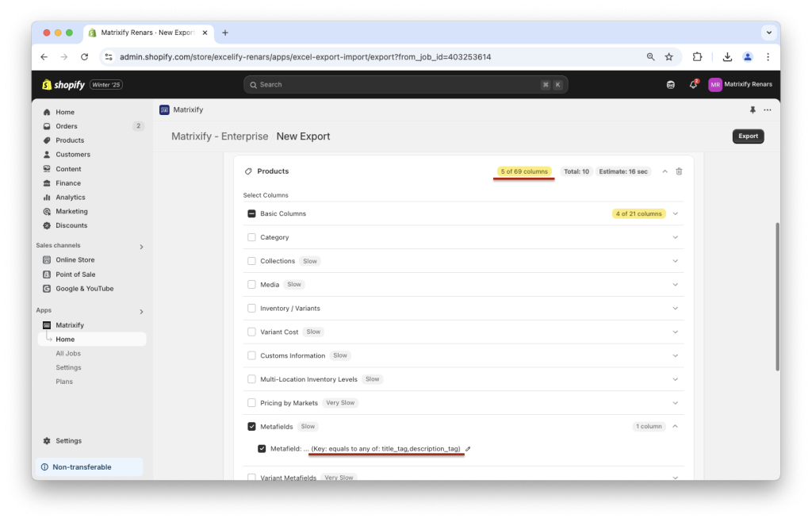Viewport: 812px width, 522px height.
Task: Deselect the Metafield title_tag checkbox
Action: pos(262,448)
